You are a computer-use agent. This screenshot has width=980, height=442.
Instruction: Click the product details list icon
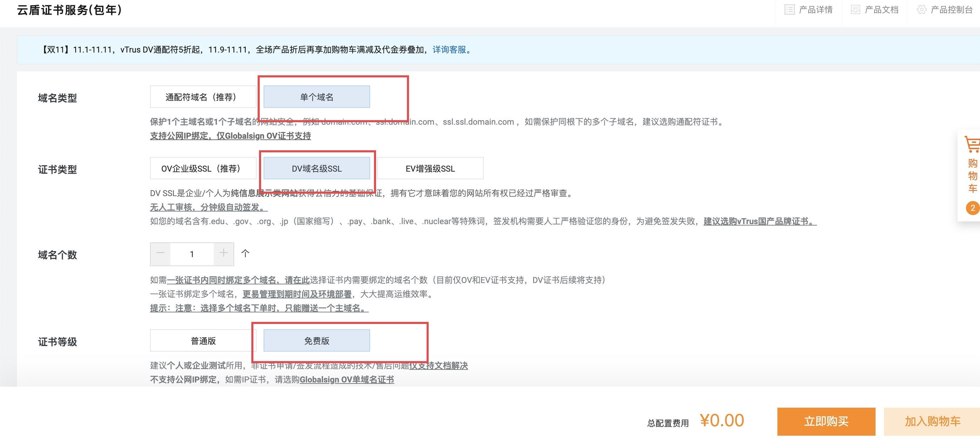pyautogui.click(x=789, y=9)
